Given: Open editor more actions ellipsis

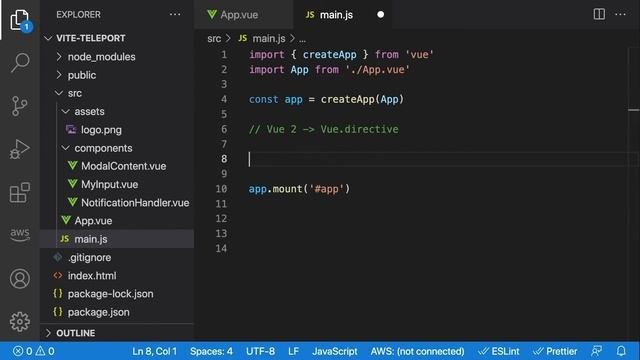Looking at the screenshot, I should pos(620,14).
